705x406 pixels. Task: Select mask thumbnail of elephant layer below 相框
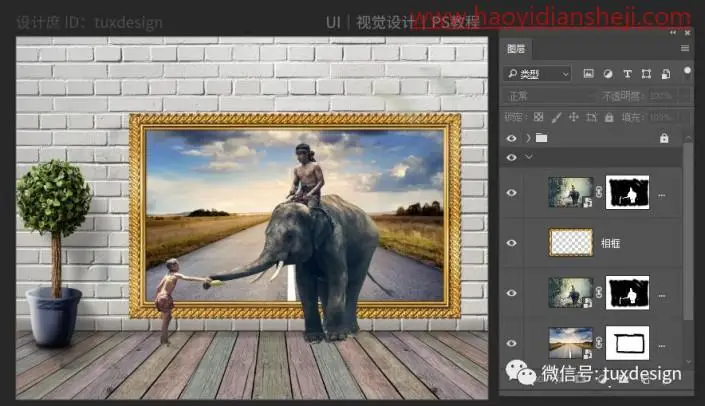(628, 293)
